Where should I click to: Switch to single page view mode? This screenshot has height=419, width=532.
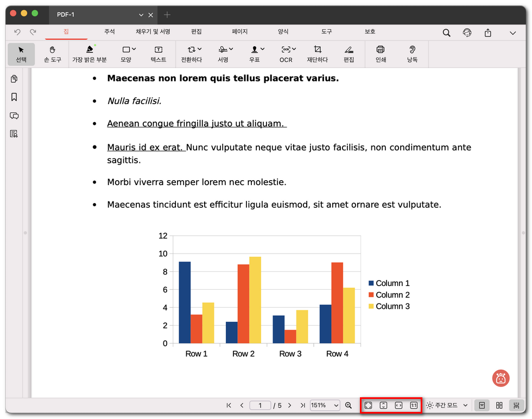pyautogui.click(x=481, y=405)
